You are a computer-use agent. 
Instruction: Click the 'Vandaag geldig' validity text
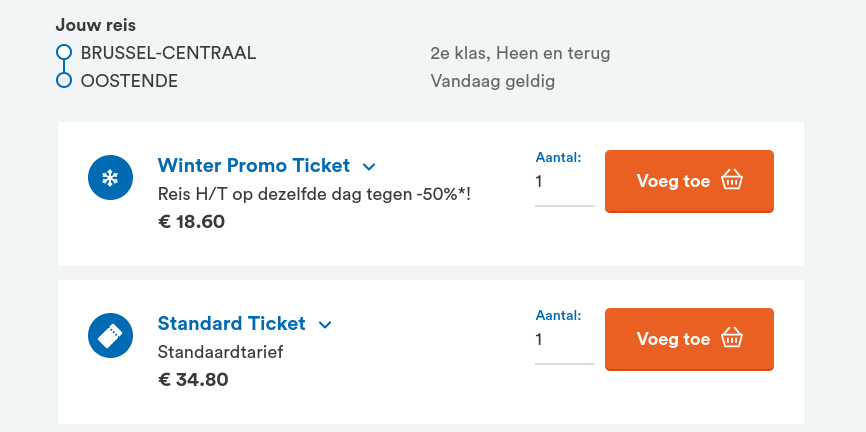tap(492, 81)
